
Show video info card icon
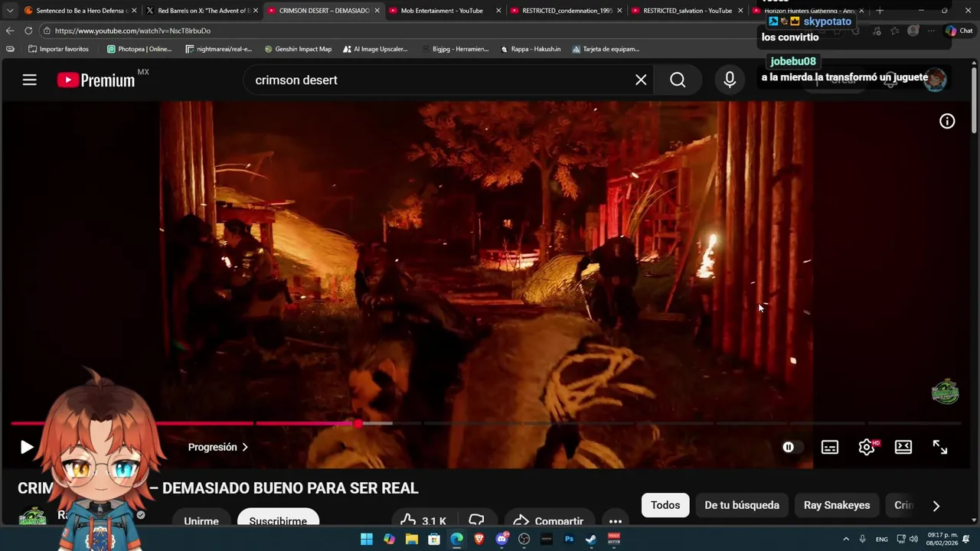pyautogui.click(x=947, y=121)
